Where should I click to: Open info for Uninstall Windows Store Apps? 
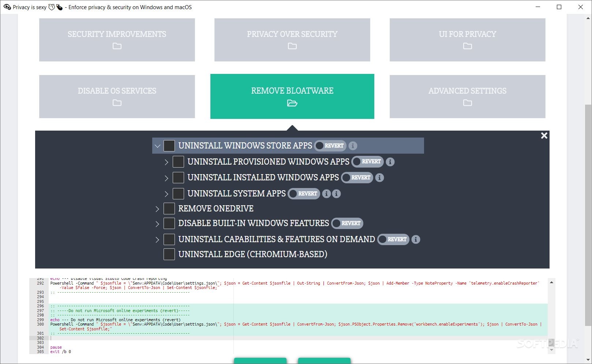click(x=353, y=146)
